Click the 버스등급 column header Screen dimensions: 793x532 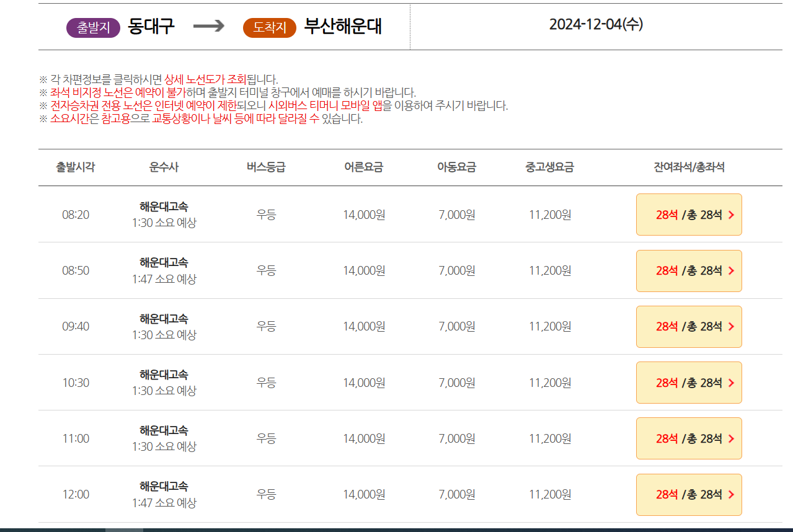[x=266, y=167]
